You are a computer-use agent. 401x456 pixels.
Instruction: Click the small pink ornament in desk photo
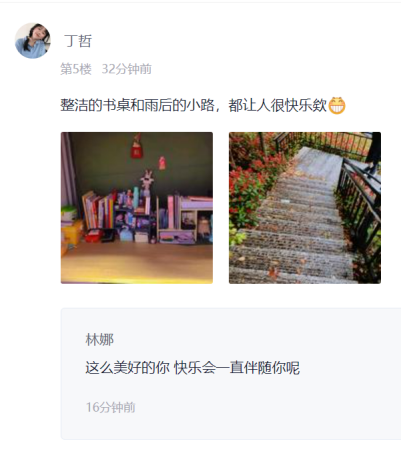click(162, 163)
